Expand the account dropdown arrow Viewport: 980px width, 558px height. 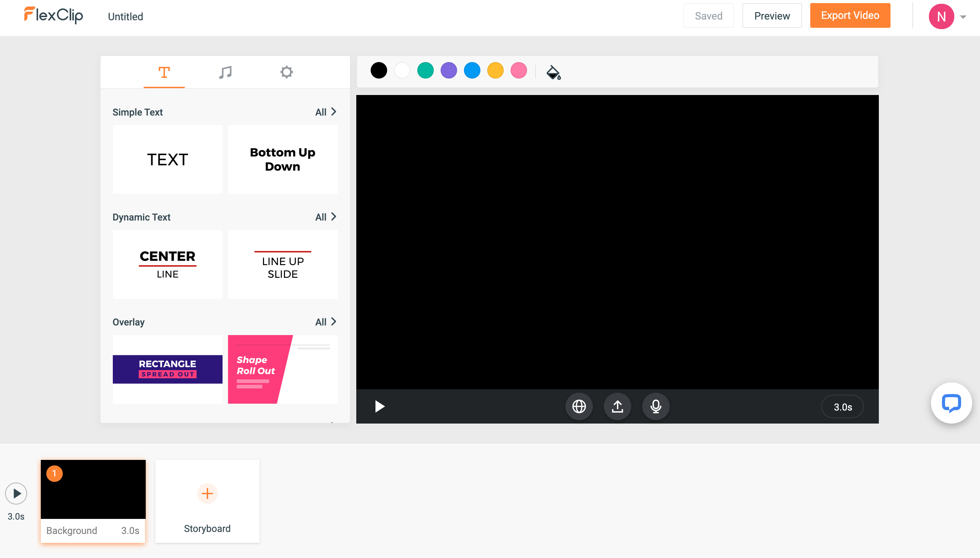(x=963, y=17)
